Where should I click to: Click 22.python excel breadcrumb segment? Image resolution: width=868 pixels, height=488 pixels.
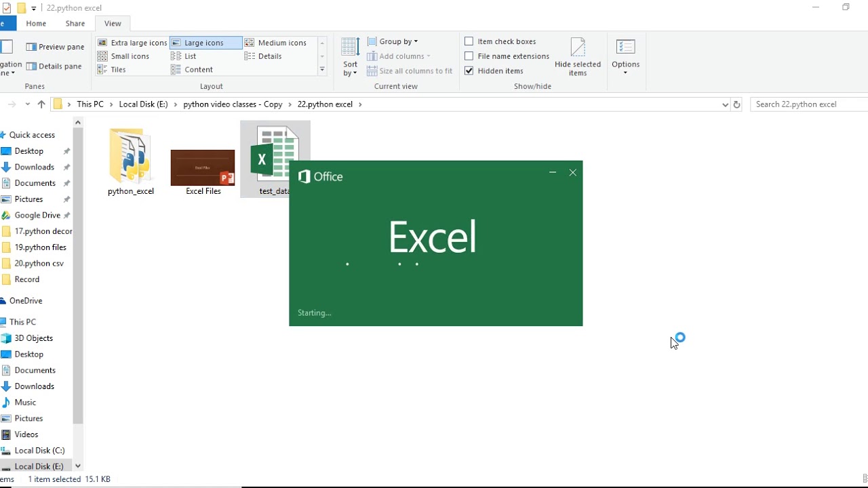(x=325, y=104)
